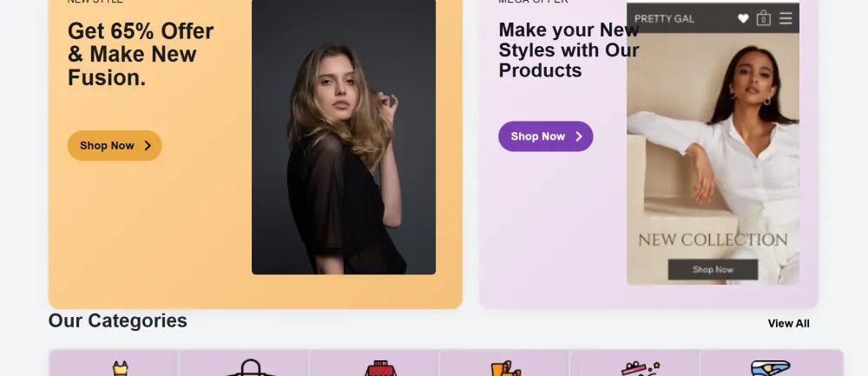Image resolution: width=868 pixels, height=376 pixels.
Task: Choose the orange boots category icon
Action: point(506,368)
